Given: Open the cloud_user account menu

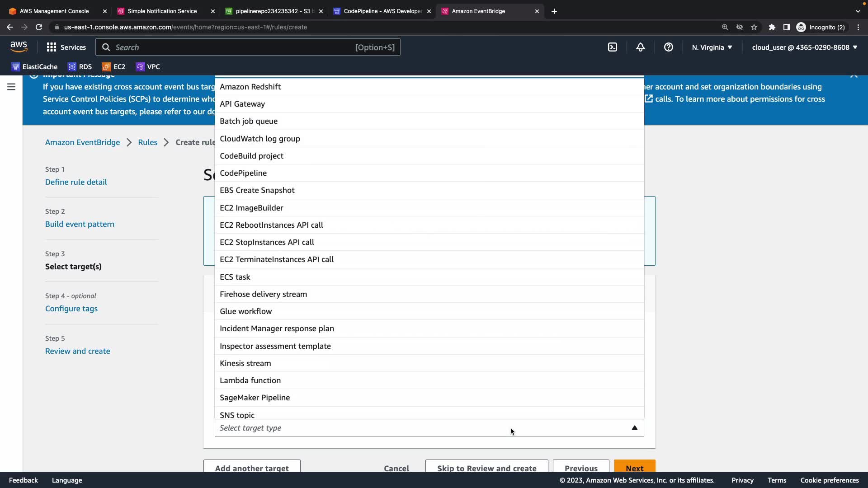Looking at the screenshot, I should (x=804, y=47).
